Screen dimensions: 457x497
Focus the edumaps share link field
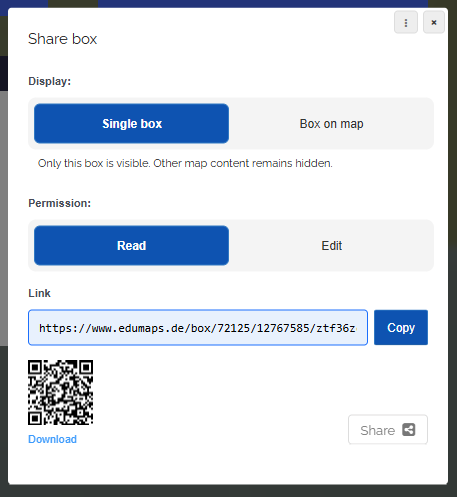[x=198, y=328]
